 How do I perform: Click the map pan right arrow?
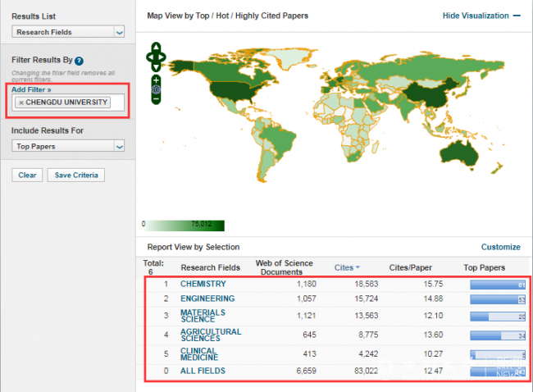point(162,57)
